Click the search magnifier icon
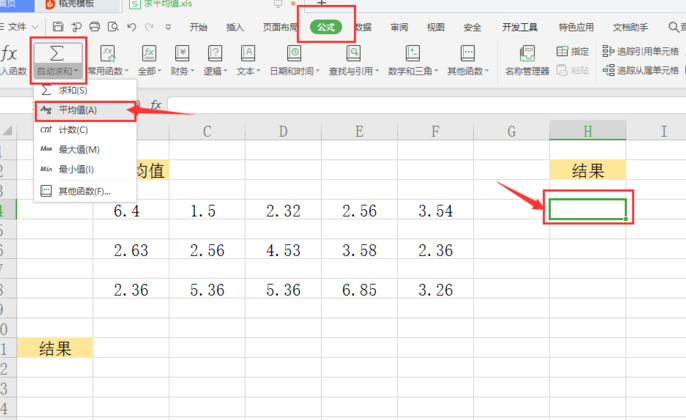Image resolution: width=686 pixels, height=420 pixels. (674, 27)
